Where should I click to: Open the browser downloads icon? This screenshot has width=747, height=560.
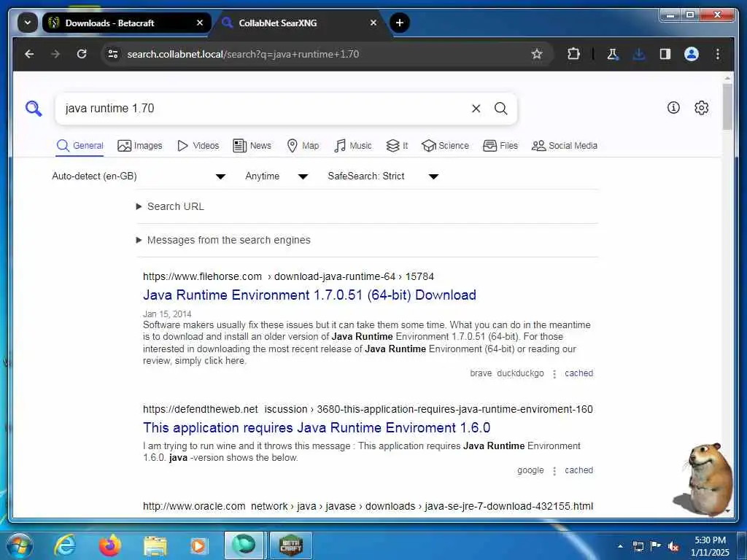click(x=639, y=54)
